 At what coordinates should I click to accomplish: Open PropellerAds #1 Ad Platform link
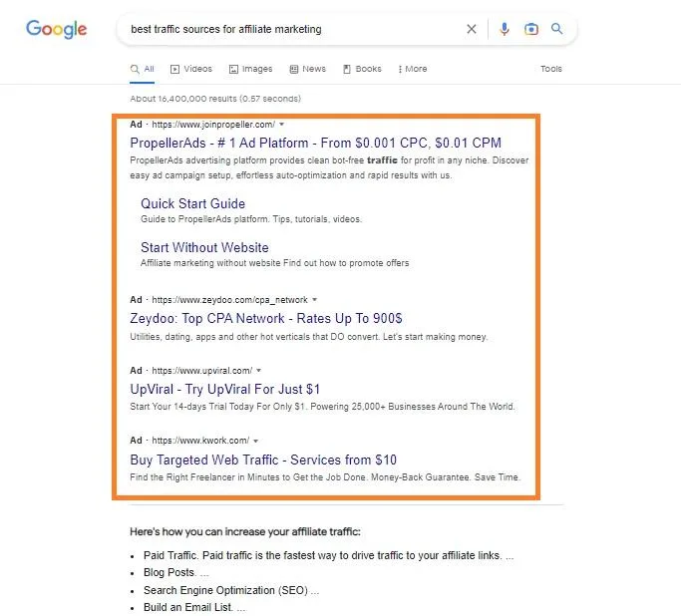(x=315, y=143)
